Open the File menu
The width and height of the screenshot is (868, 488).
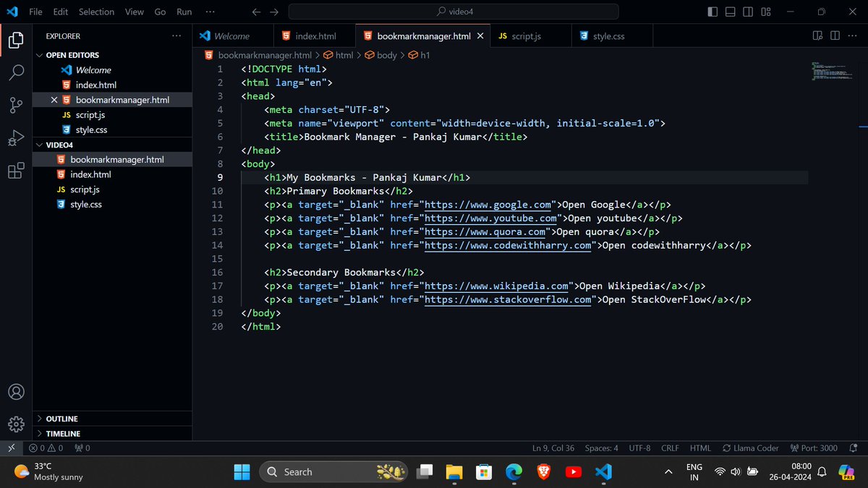click(x=35, y=12)
